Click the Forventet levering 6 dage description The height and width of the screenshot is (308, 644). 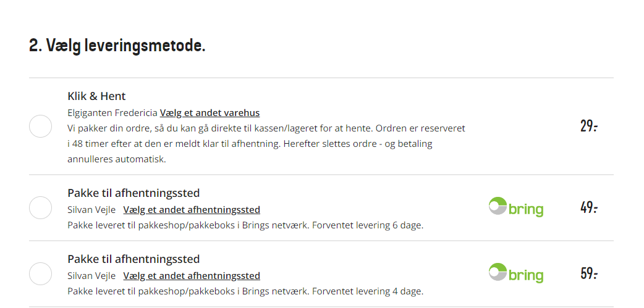tap(245, 225)
